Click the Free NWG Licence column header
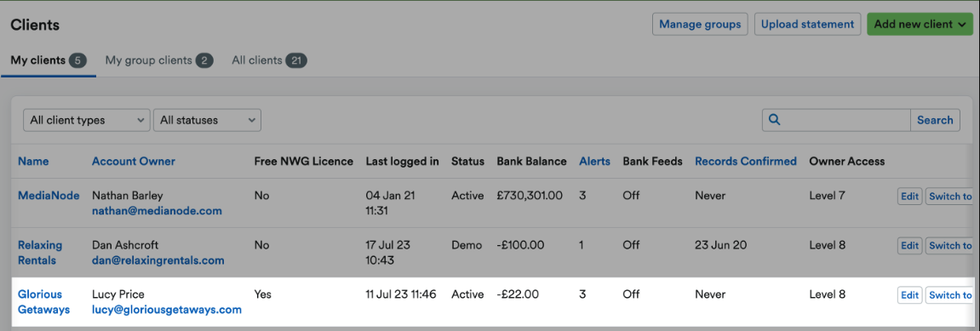The image size is (980, 331). coord(304,161)
